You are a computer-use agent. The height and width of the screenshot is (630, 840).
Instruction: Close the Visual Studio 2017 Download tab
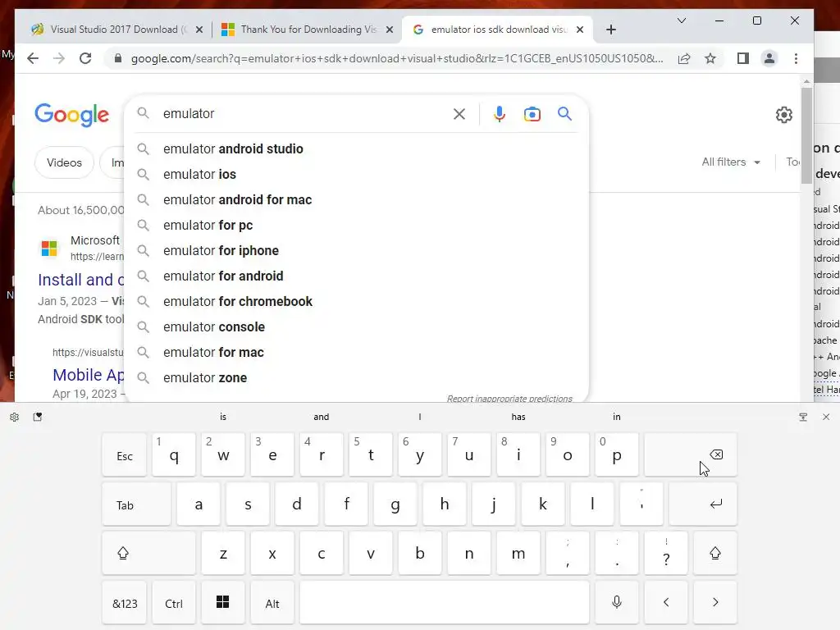point(199,30)
